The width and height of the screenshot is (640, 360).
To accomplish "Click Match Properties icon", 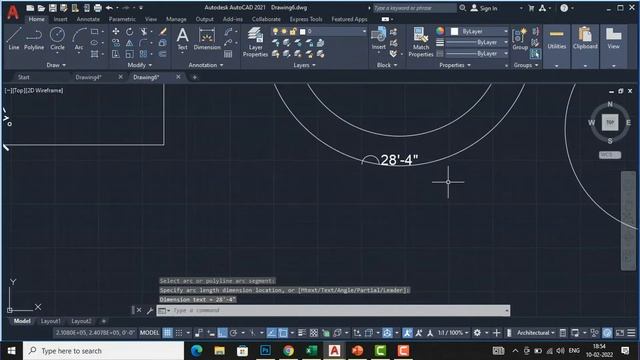I will click(420, 42).
